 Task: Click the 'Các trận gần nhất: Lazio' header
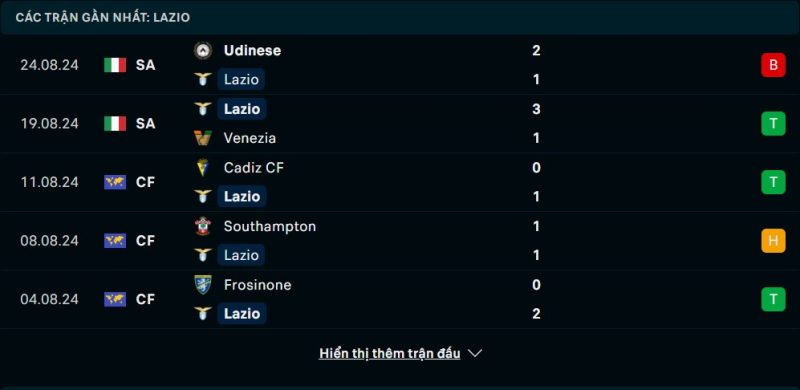103,17
